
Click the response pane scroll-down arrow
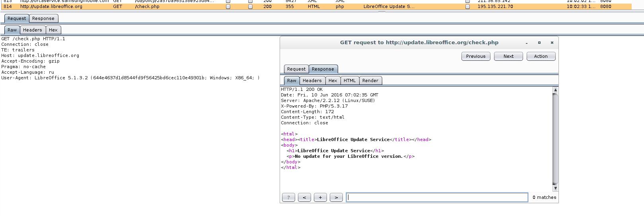555,188
